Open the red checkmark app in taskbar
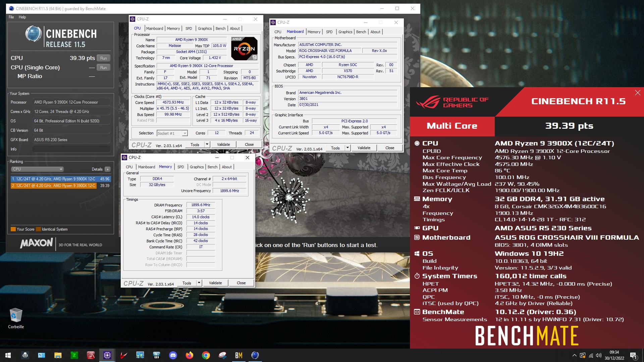 pyautogui.click(x=124, y=355)
